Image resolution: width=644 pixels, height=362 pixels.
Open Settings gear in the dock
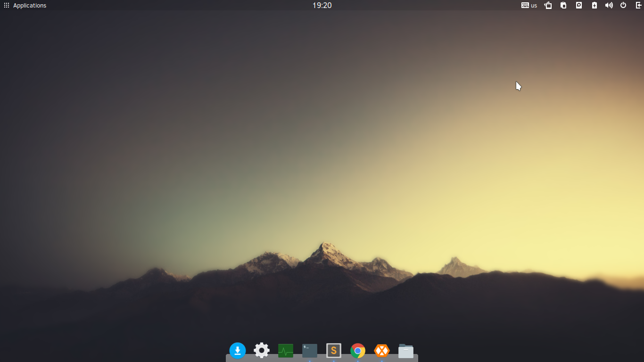[262, 351]
